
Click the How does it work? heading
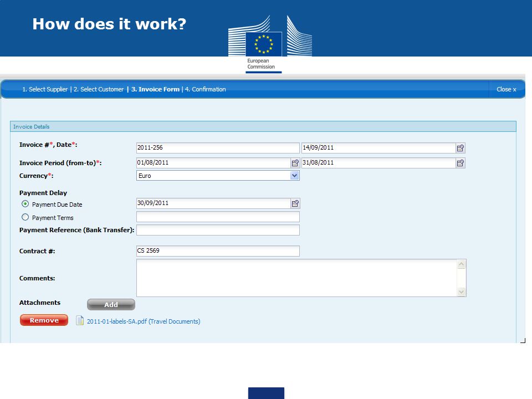[x=109, y=24]
